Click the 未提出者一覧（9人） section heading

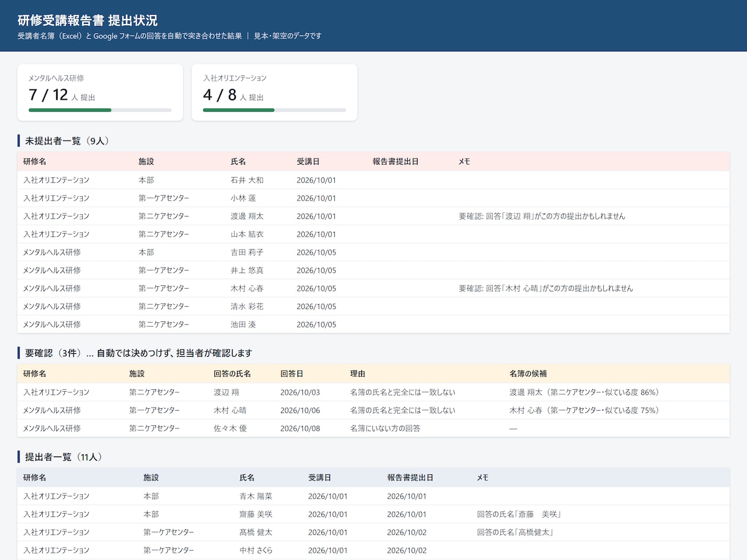coord(67,141)
